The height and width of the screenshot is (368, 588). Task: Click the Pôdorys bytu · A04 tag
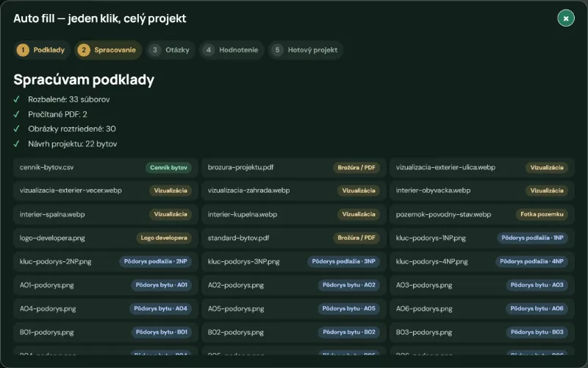click(160, 309)
